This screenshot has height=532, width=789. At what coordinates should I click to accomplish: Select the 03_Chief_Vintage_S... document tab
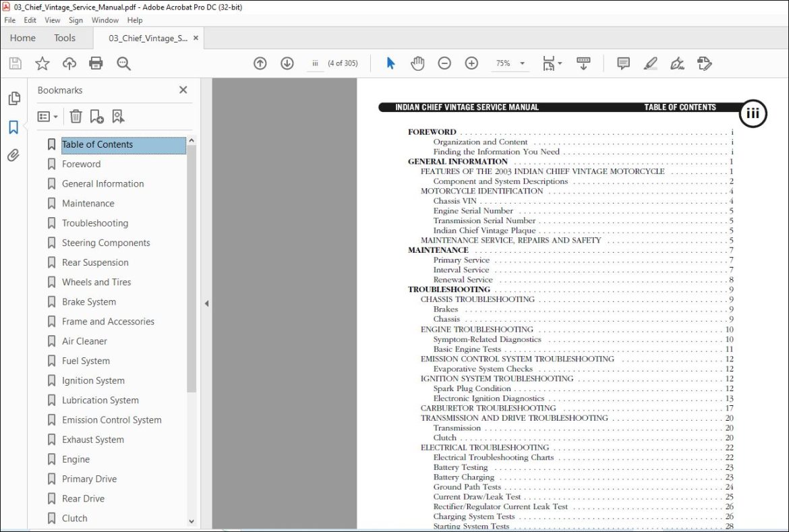(148, 38)
